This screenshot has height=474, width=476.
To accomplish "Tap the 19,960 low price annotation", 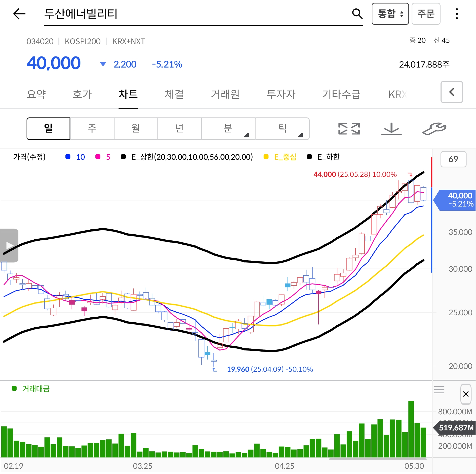I will (270, 369).
